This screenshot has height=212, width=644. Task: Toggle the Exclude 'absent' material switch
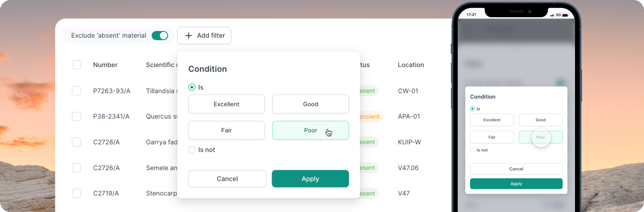click(x=160, y=35)
